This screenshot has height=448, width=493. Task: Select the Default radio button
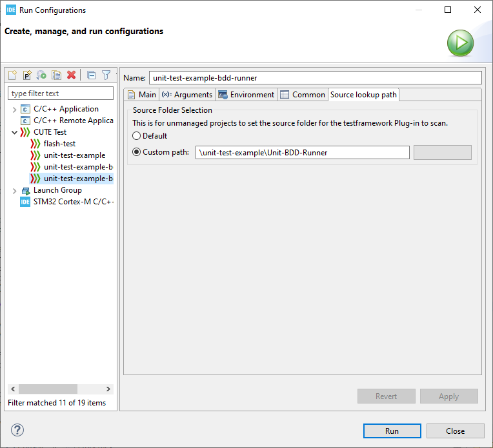[x=136, y=136]
